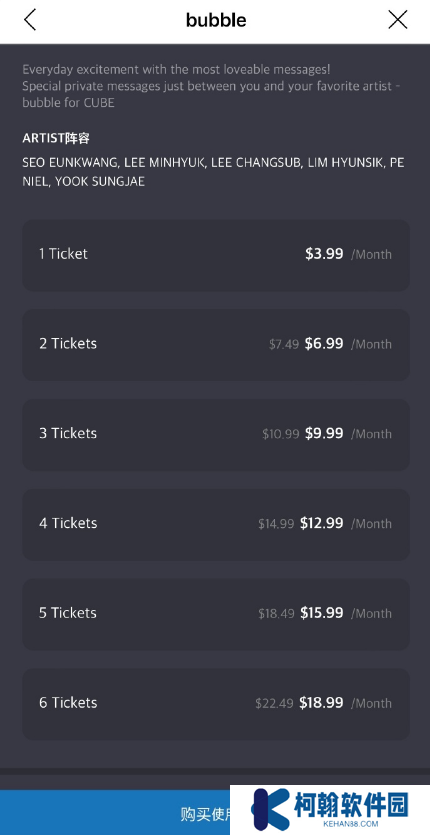Tap the crossed-out $22.49 original price
This screenshot has width=430, height=835.
tap(274, 703)
